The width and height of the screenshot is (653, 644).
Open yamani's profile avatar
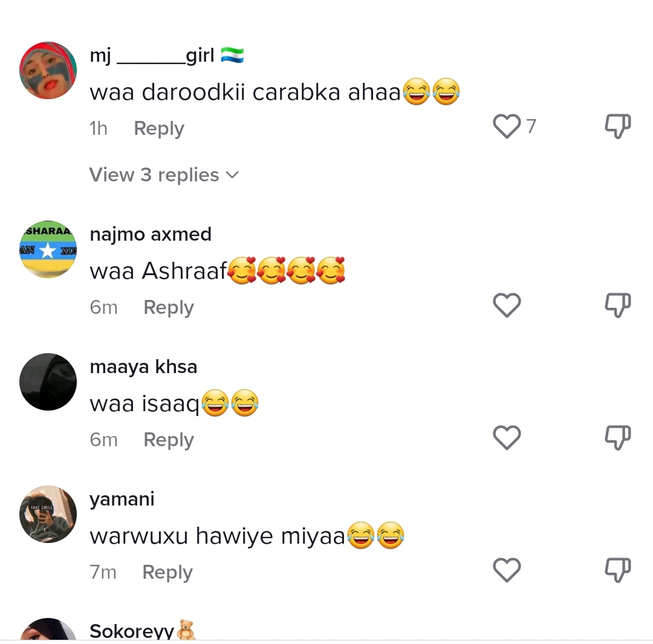point(48,515)
